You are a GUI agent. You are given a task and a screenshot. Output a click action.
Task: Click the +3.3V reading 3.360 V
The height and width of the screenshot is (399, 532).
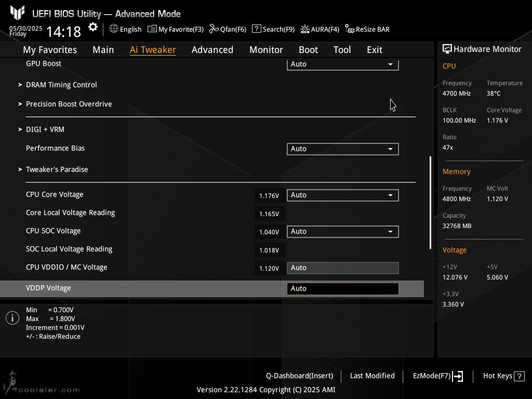tap(453, 304)
